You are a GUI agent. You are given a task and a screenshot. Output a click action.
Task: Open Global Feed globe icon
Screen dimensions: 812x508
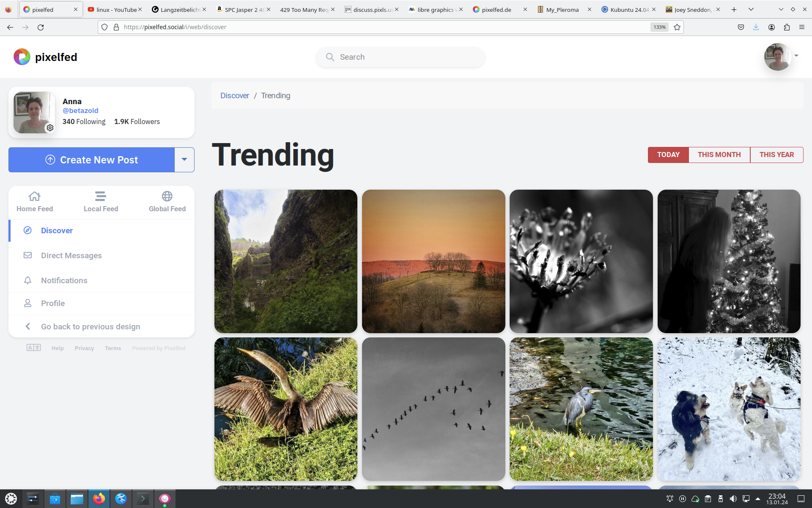pos(167,196)
